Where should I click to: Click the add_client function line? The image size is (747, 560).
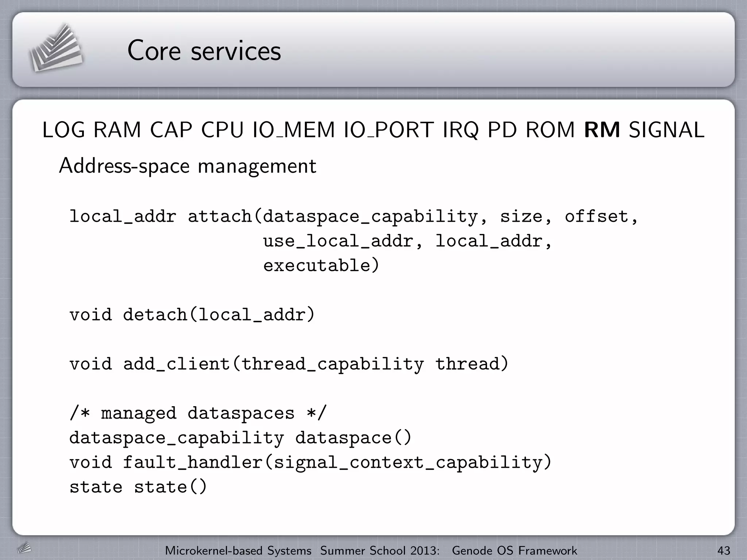[289, 364]
